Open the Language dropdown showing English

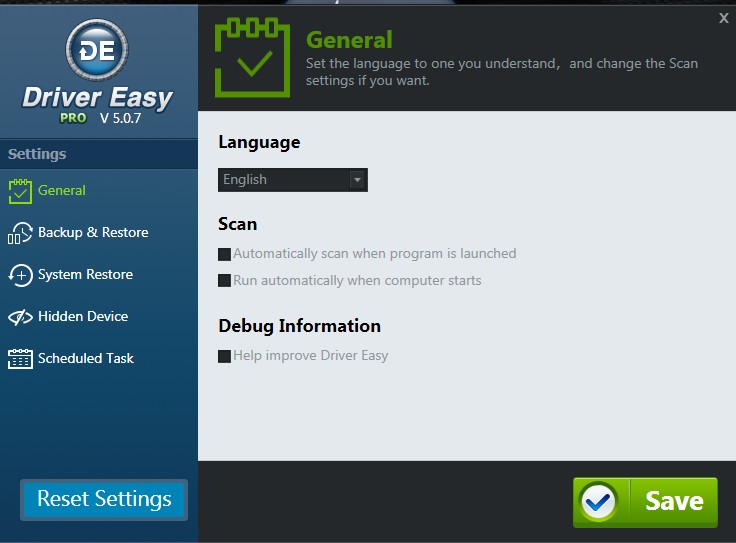tap(292, 180)
